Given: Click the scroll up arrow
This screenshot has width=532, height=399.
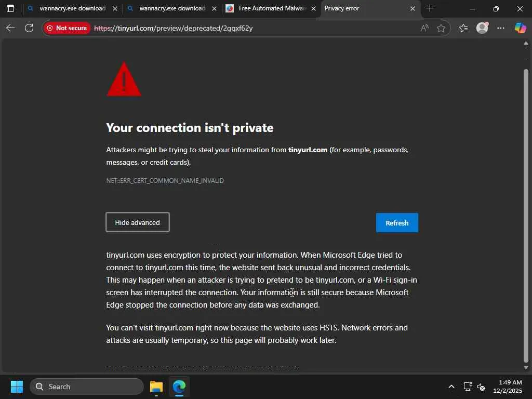Looking at the screenshot, I should click(x=526, y=44).
